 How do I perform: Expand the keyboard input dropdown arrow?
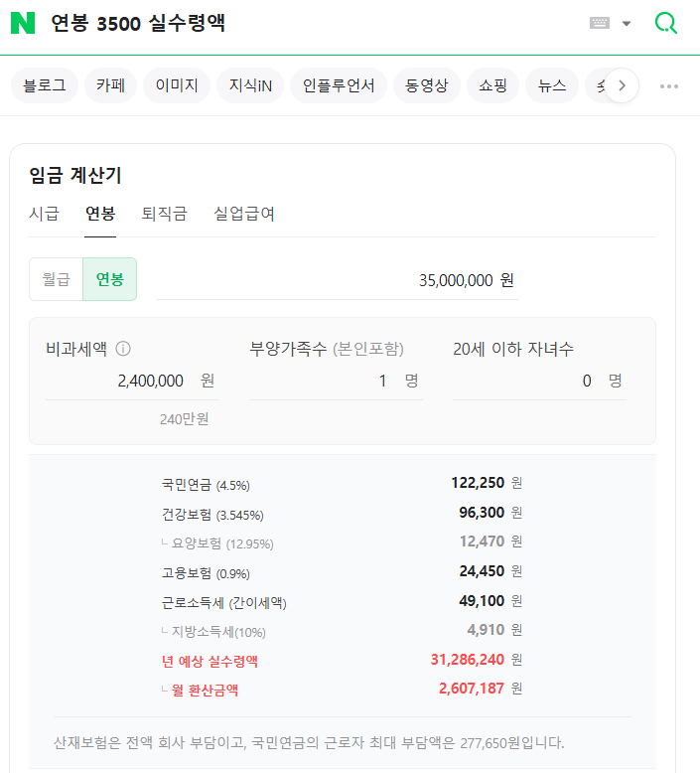tap(627, 24)
